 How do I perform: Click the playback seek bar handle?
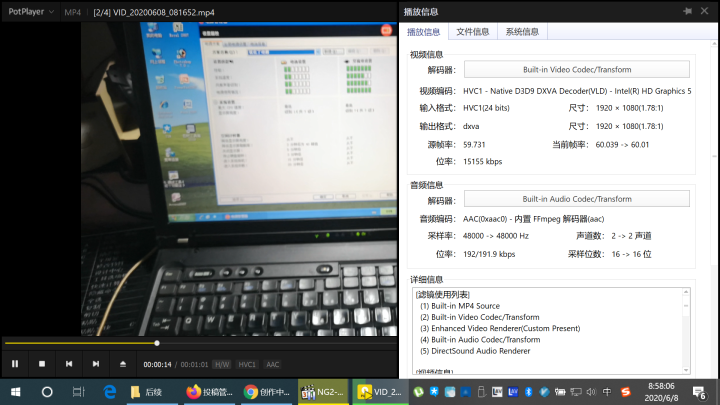point(156,343)
